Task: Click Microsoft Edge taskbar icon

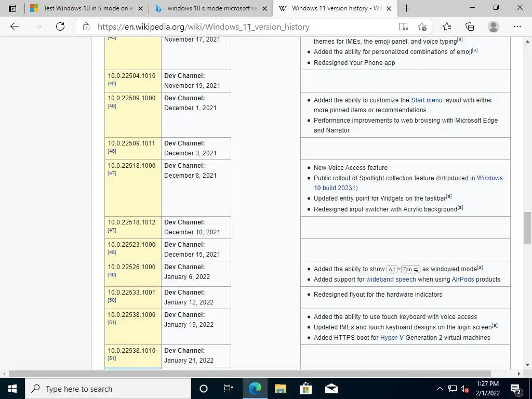Action: point(255,389)
